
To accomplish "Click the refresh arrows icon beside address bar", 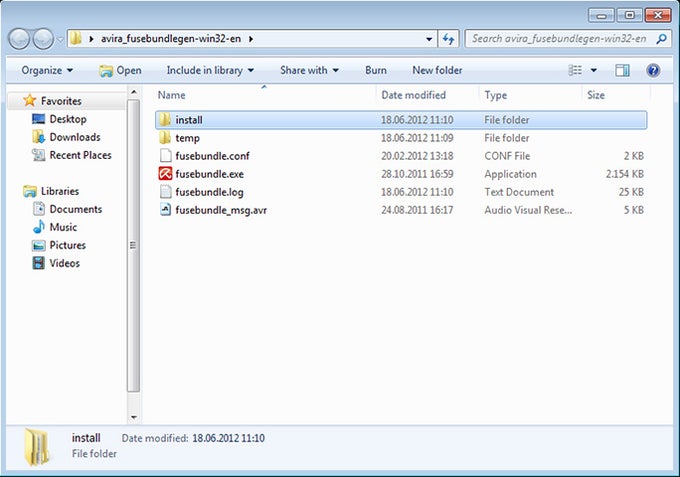I will (448, 39).
